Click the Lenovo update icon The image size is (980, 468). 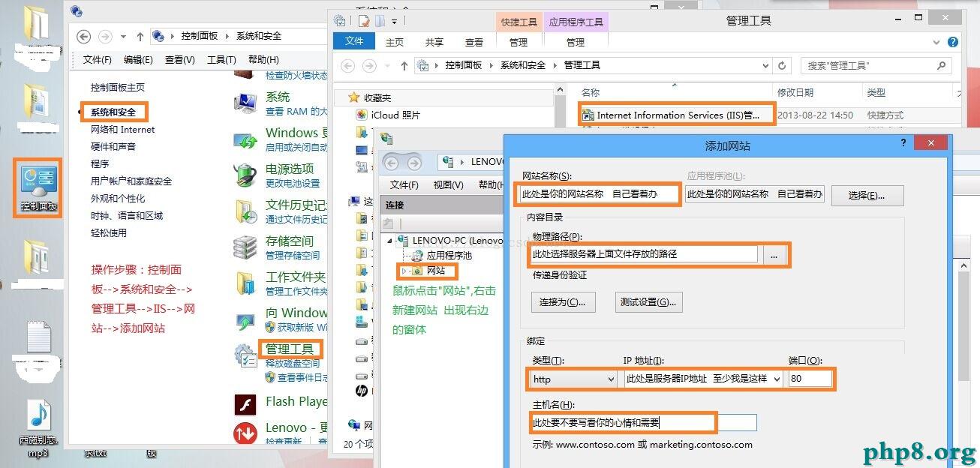pos(246,433)
